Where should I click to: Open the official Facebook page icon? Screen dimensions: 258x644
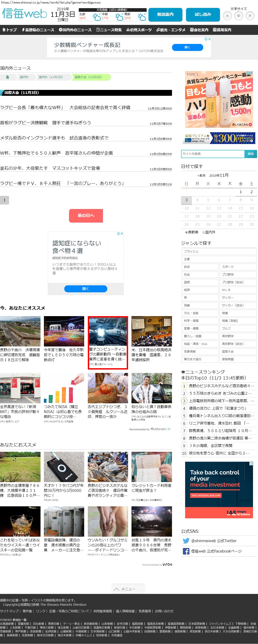coord(186,551)
